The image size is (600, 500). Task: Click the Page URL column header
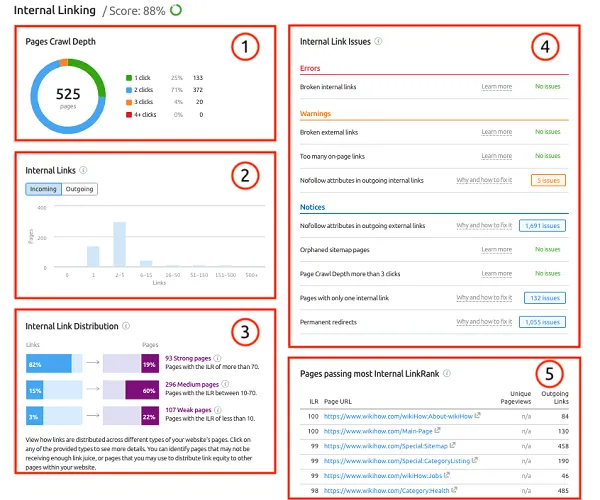[338, 401]
